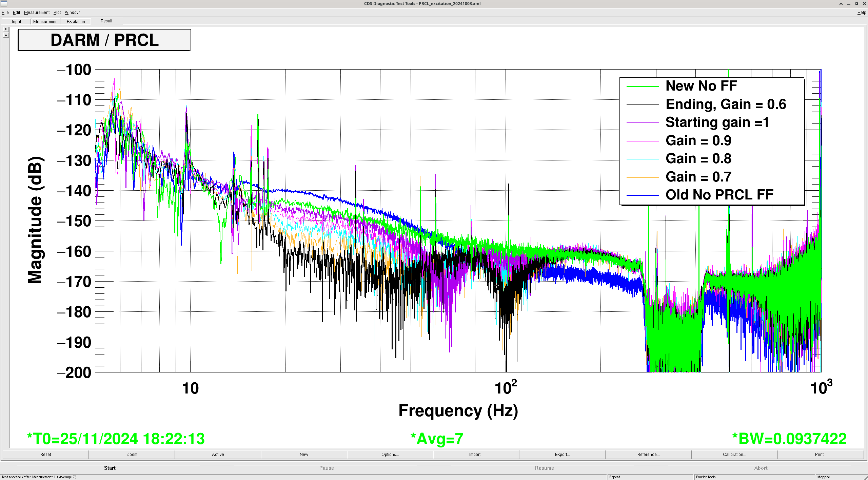Click the -100 y-axis tick label
Viewport: 868px width, 480px height.
tap(74, 70)
